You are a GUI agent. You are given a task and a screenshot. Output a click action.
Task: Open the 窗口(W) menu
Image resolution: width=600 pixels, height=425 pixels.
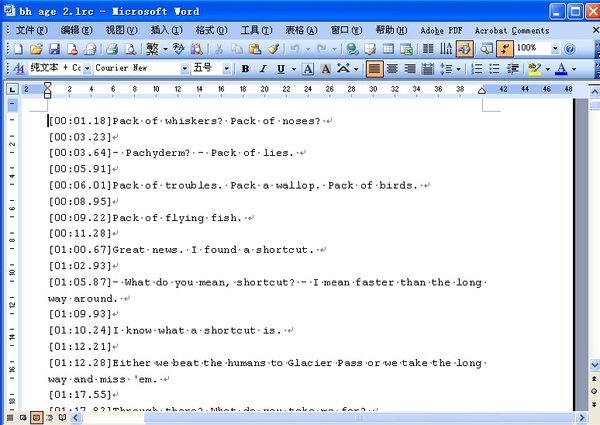point(346,30)
